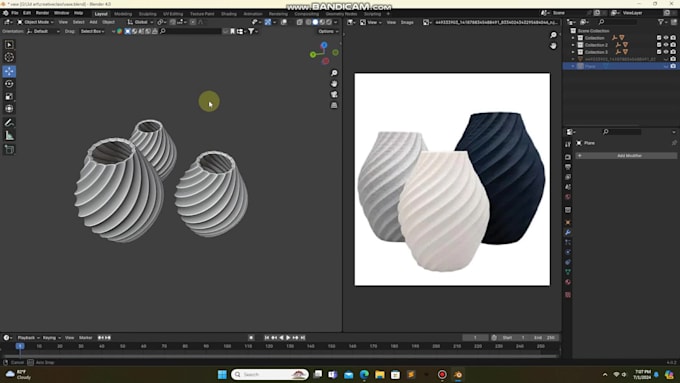Activate the Rotate tool

click(9, 84)
